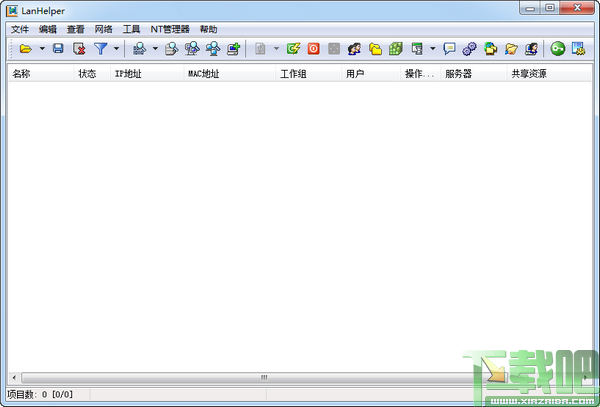This screenshot has width=600, height=407.
Task: Click the printer-like scan icon with magnifier
Action: [171, 49]
